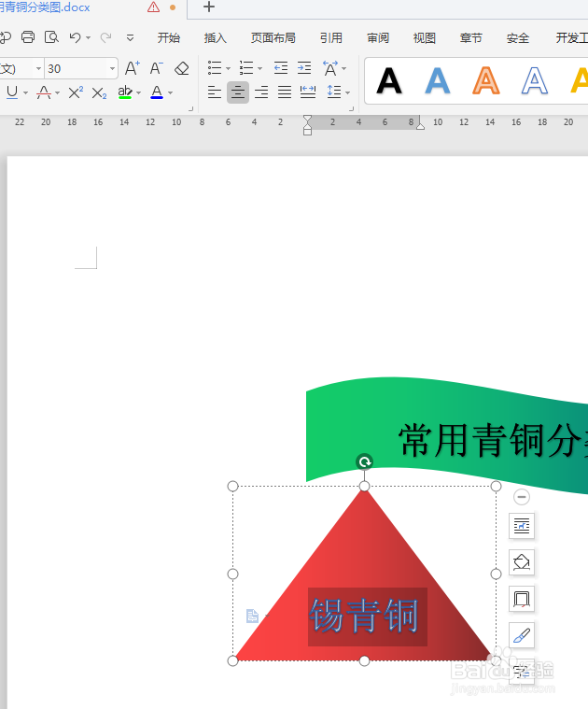Apply distributed alignment
The height and width of the screenshot is (709, 588).
308,92
